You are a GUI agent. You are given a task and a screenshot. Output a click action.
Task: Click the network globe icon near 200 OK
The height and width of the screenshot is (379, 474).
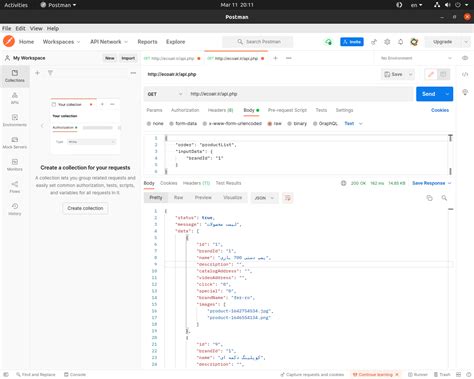coord(343,183)
